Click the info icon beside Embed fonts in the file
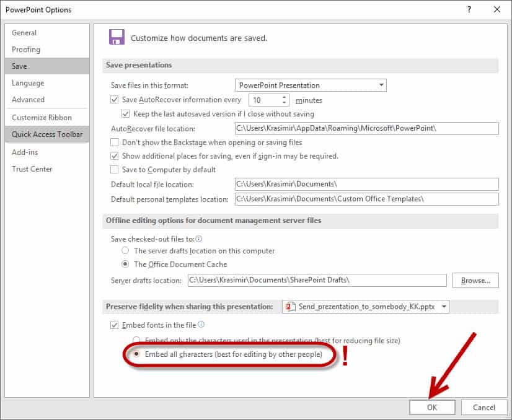512x420 pixels. coord(201,325)
